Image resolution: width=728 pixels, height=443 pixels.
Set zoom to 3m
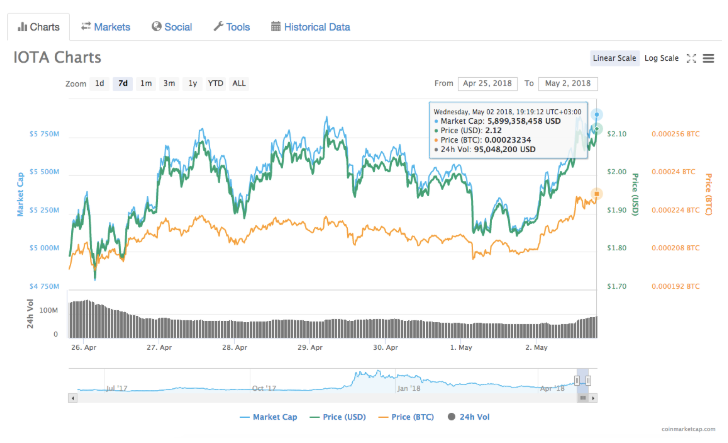[x=169, y=84]
